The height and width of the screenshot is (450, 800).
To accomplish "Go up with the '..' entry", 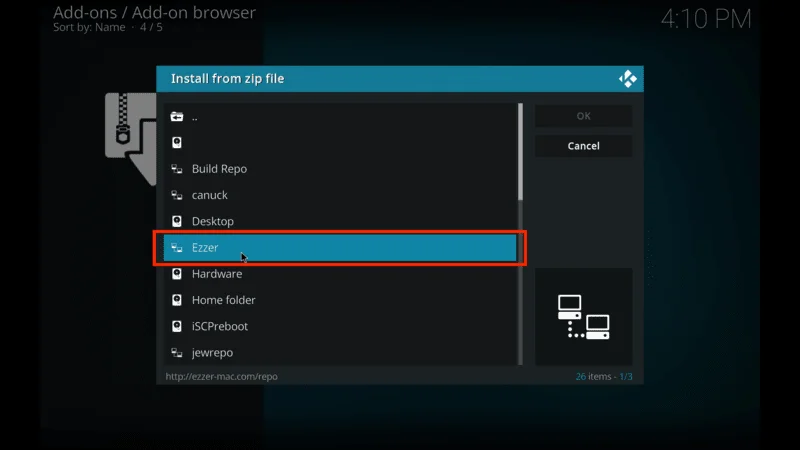I will (195, 116).
